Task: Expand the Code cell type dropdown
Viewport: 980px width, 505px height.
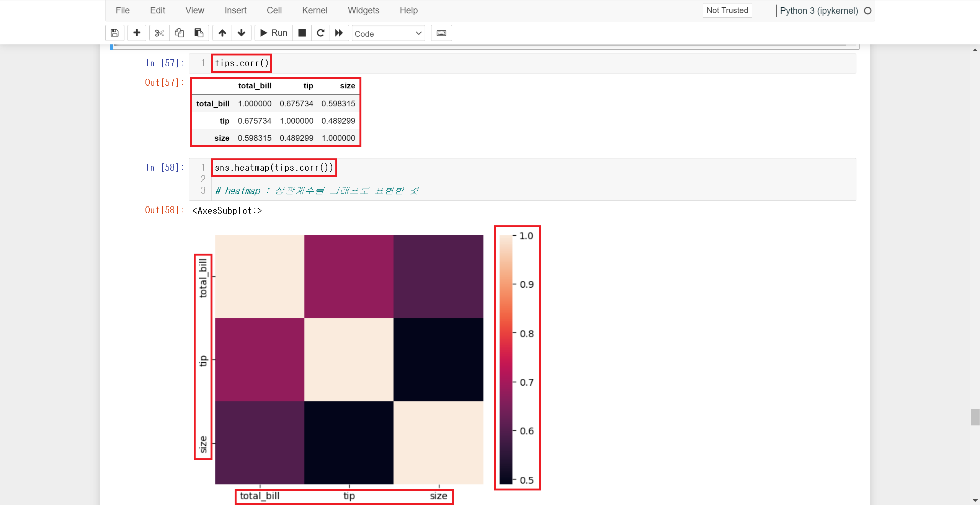Action: (388, 33)
